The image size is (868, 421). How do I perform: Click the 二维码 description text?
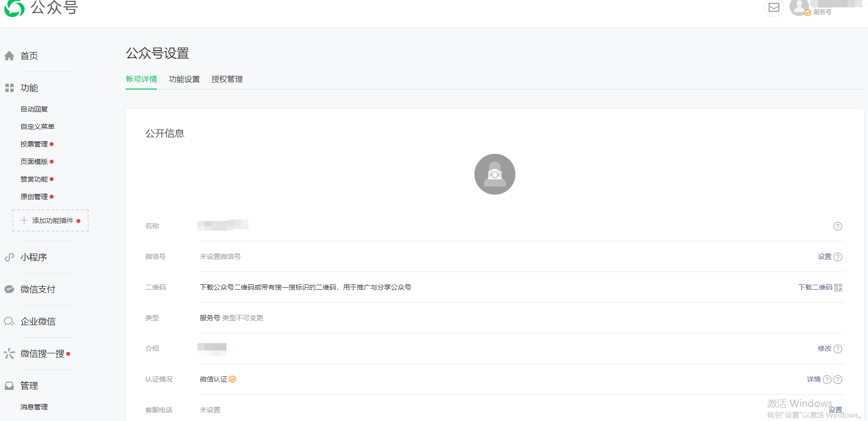(x=305, y=287)
